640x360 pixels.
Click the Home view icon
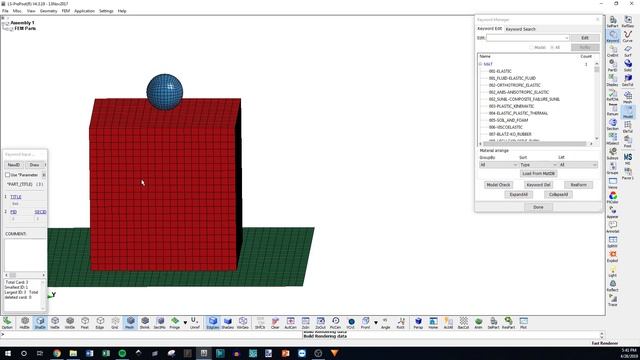click(433, 322)
